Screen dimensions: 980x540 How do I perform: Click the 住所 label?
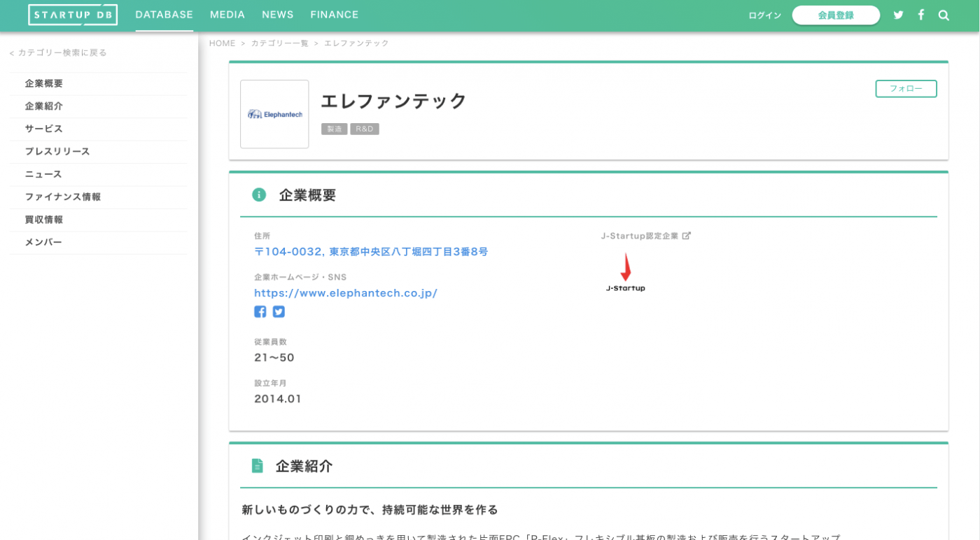click(x=262, y=236)
